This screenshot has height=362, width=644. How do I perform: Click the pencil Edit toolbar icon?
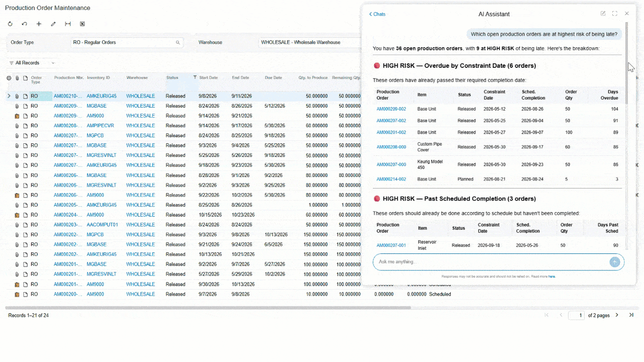53,24
